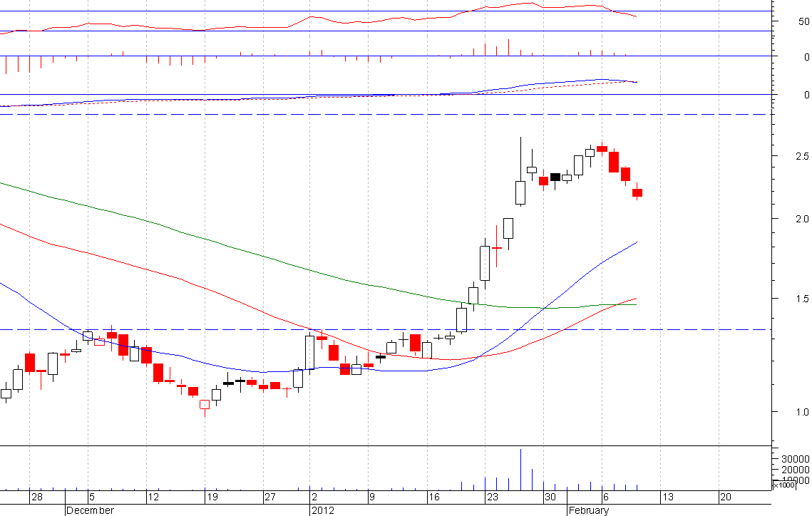Click the 2012 year label
Screen dimensions: 812x516
coord(323,510)
